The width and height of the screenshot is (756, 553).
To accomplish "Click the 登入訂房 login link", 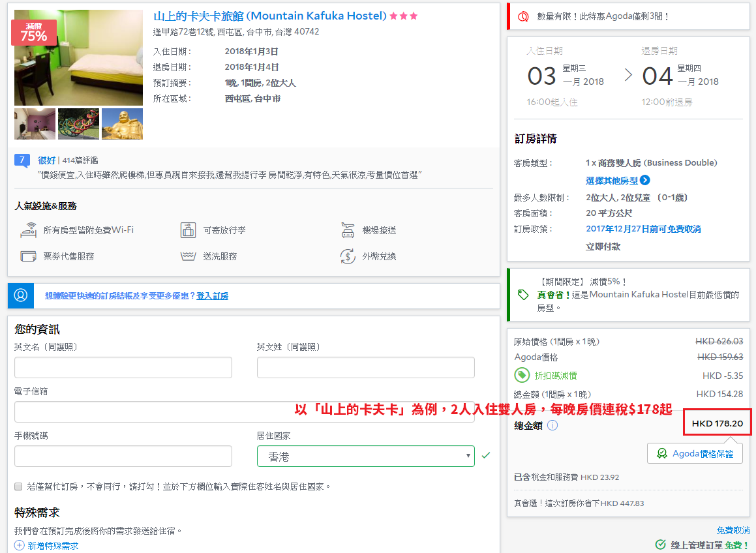I will (x=212, y=295).
